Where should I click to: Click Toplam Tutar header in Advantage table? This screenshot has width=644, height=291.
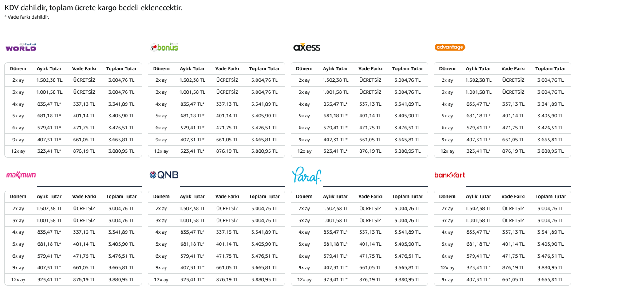tap(550, 68)
